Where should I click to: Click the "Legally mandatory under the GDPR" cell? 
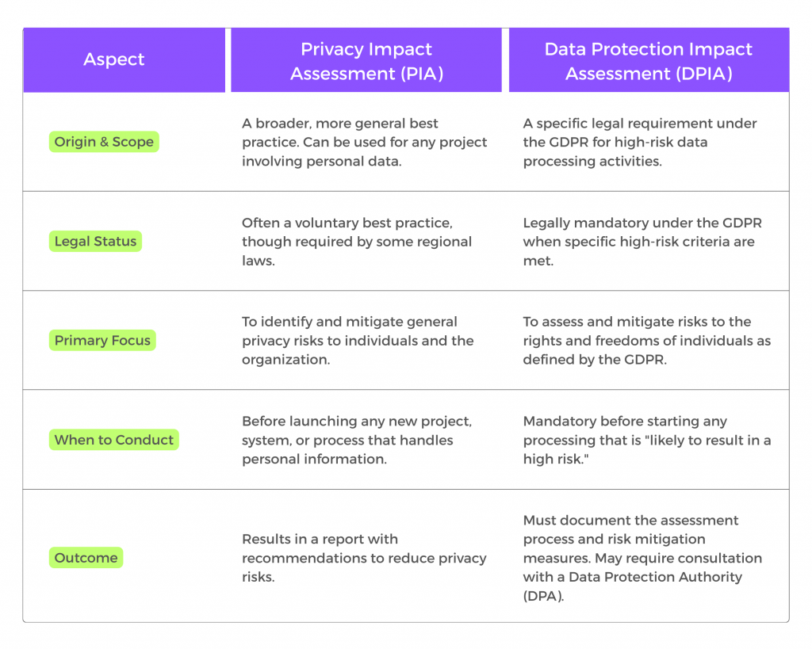click(642, 242)
